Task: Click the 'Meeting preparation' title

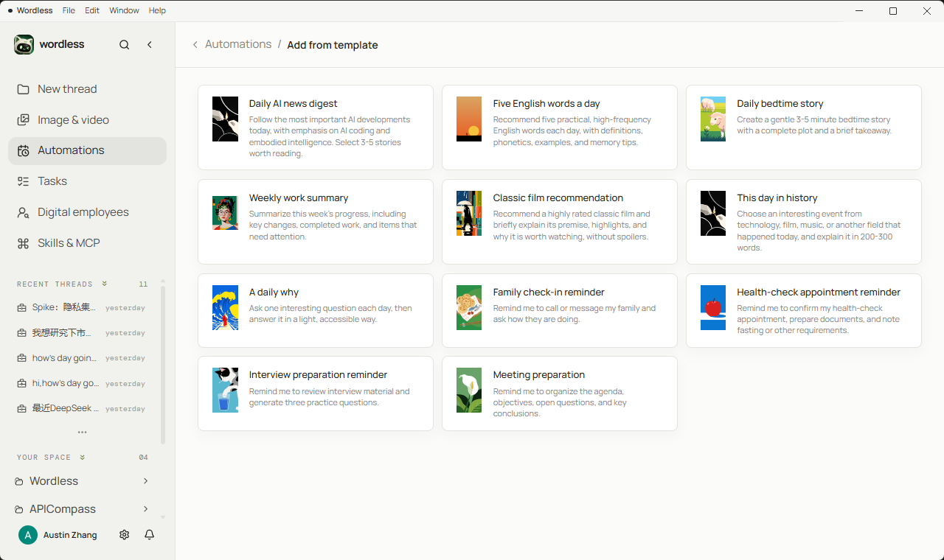Action: (x=539, y=375)
